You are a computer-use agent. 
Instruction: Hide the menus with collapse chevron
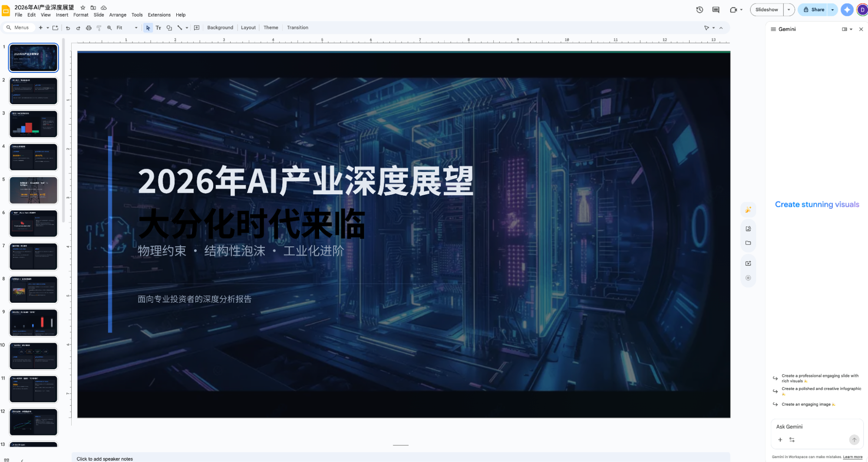click(x=721, y=28)
